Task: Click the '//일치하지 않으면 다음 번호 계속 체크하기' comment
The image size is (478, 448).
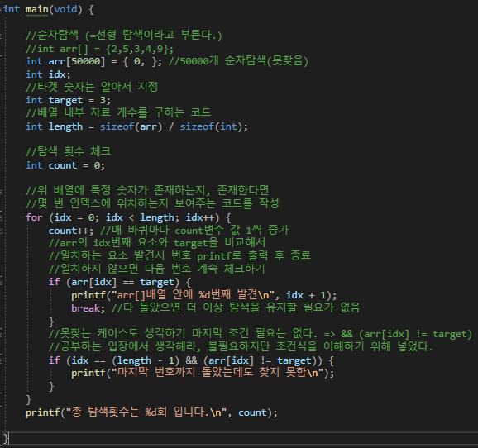Action: pyautogui.click(x=157, y=269)
